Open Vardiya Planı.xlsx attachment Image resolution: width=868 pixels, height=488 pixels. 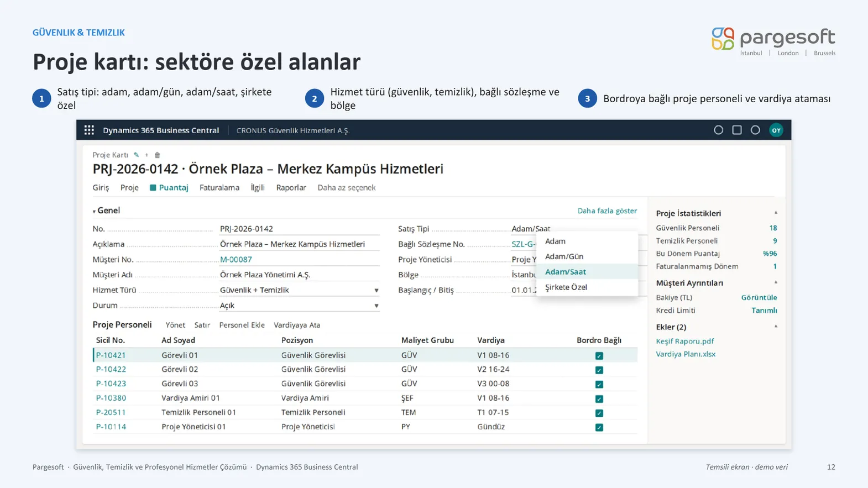(x=686, y=354)
